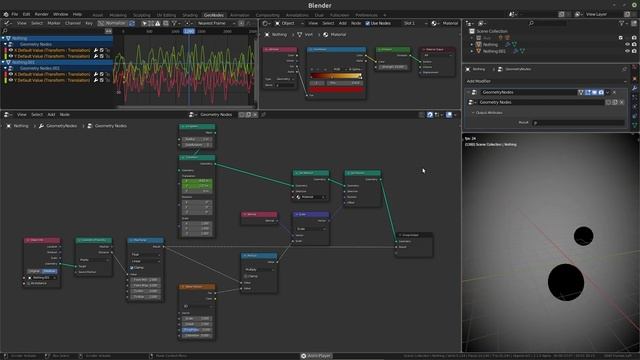The image size is (640, 360).
Task: Toggle modifier edit mode display icon
Action: [588, 92]
